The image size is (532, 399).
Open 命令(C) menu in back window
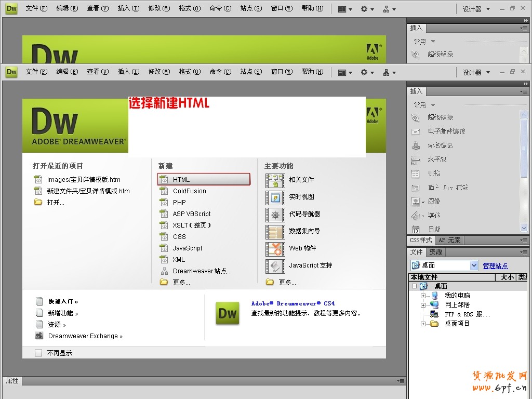click(x=220, y=8)
